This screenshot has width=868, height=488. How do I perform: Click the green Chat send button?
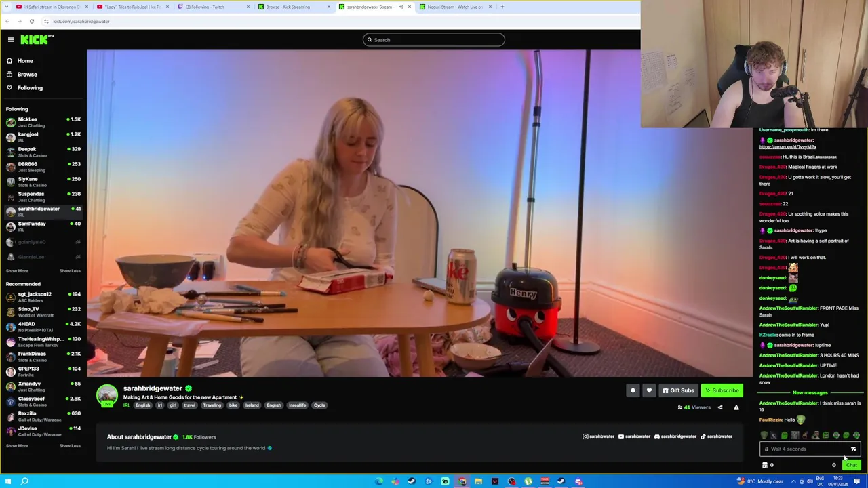coord(852,466)
